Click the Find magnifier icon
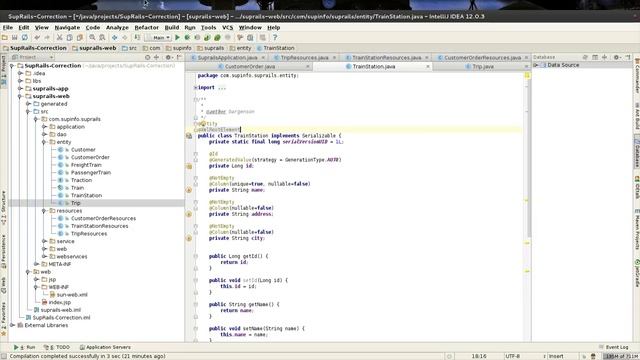 tap(92, 38)
